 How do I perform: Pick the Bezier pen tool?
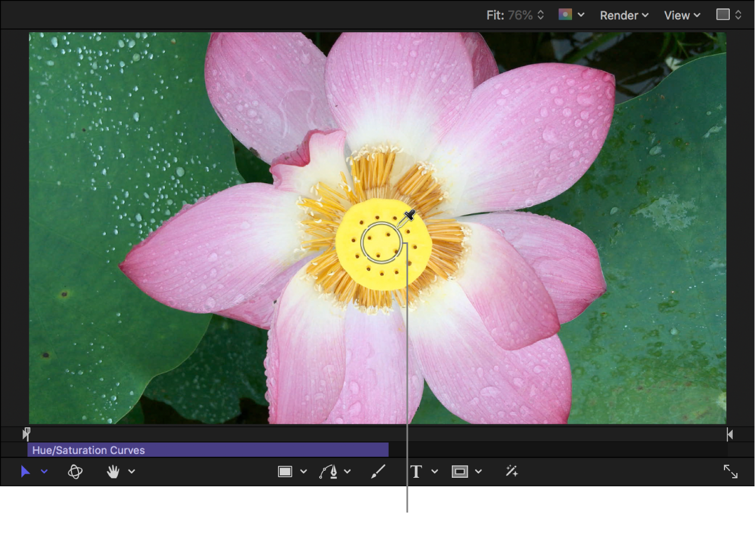[x=332, y=471]
